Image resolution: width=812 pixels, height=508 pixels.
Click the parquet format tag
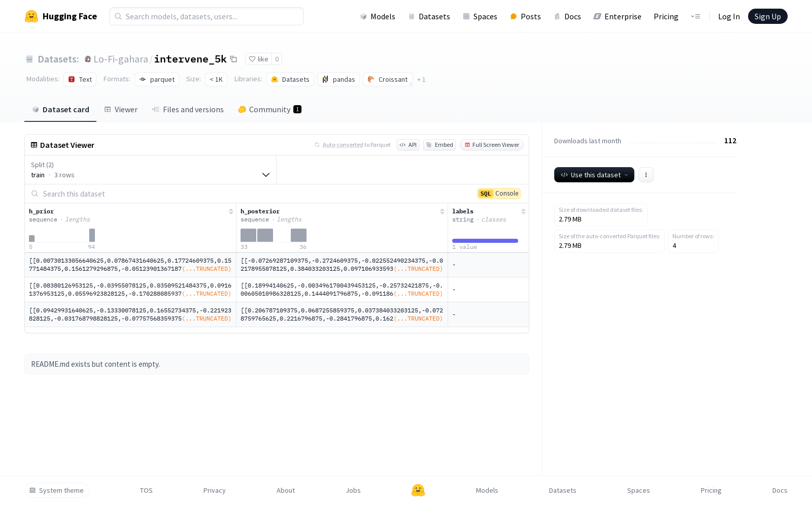coord(157,79)
